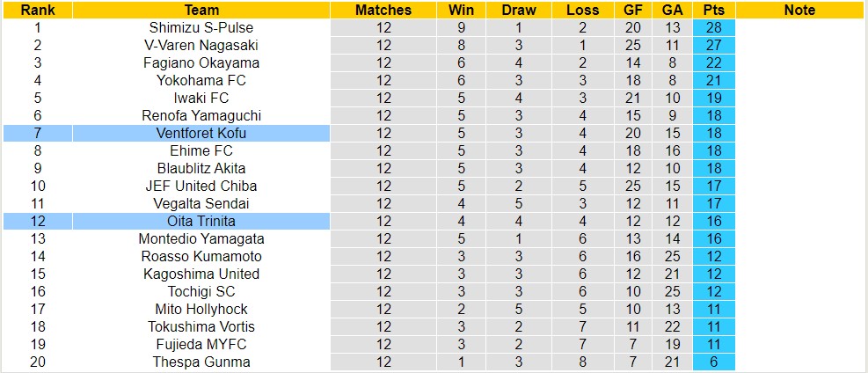Click JEF United Chiba team name
Screen dimensions: 868x373
pos(201,186)
